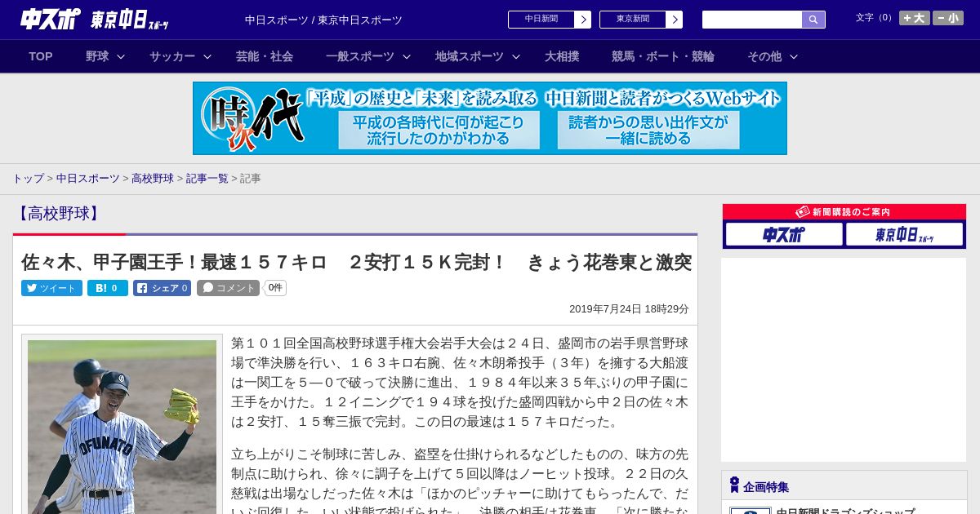The width and height of the screenshot is (980, 514).
Task: Increase text size with ＋大 button
Action: 915,18
